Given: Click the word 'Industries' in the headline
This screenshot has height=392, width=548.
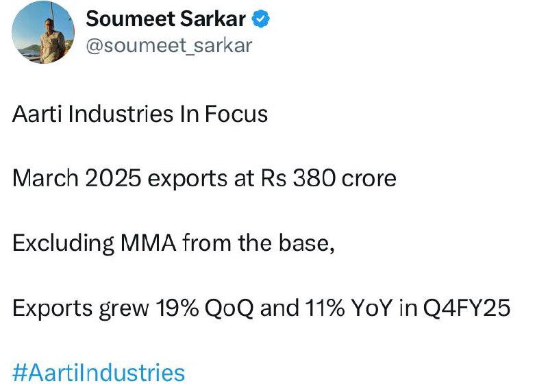Looking at the screenshot, I should pyautogui.click(x=121, y=114).
